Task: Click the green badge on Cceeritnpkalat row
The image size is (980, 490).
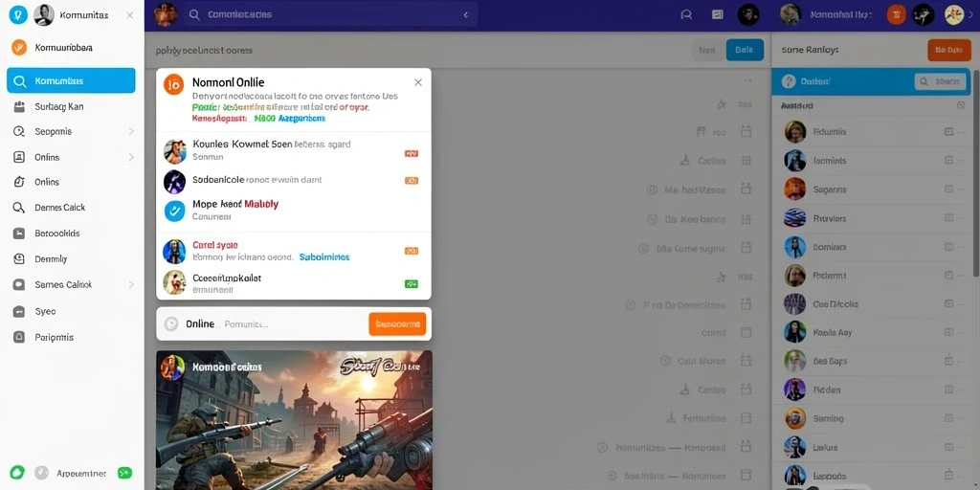Action: click(412, 283)
